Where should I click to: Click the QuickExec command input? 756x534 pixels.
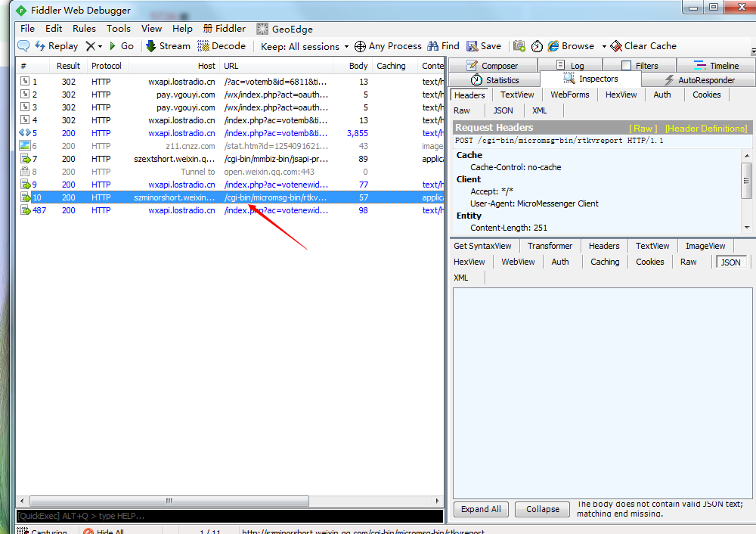pos(230,516)
